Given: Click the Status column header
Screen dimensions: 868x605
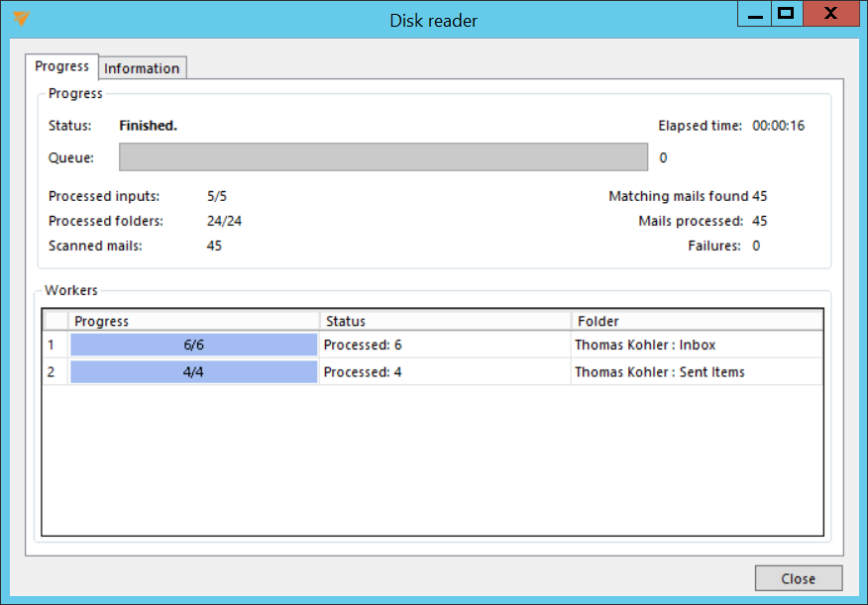Looking at the screenshot, I should [x=445, y=321].
